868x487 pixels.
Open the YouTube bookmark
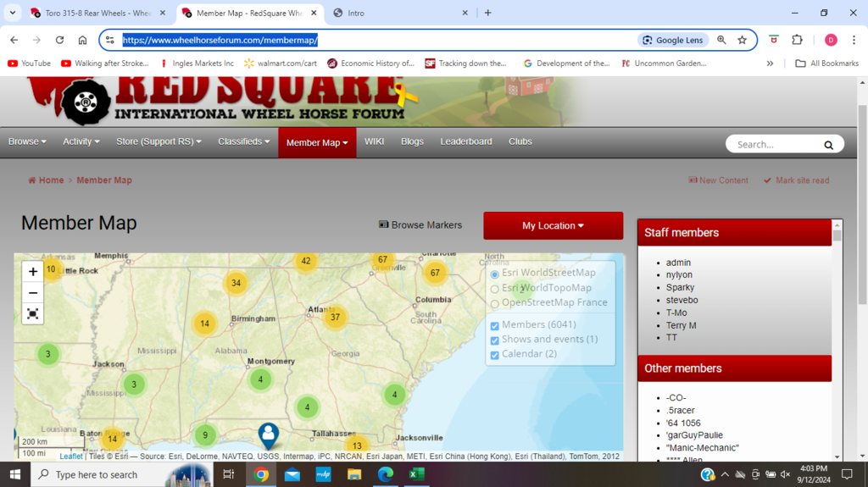tap(30, 64)
